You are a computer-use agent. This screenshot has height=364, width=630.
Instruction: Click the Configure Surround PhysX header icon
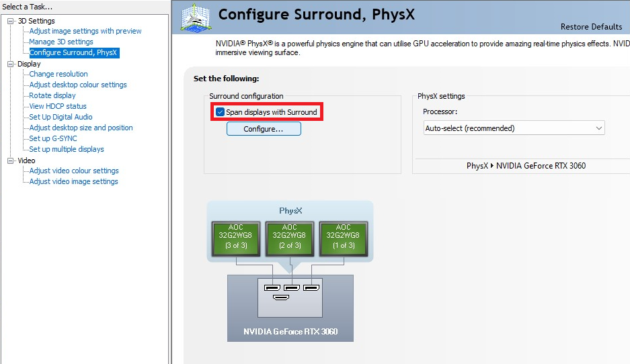tap(196, 17)
